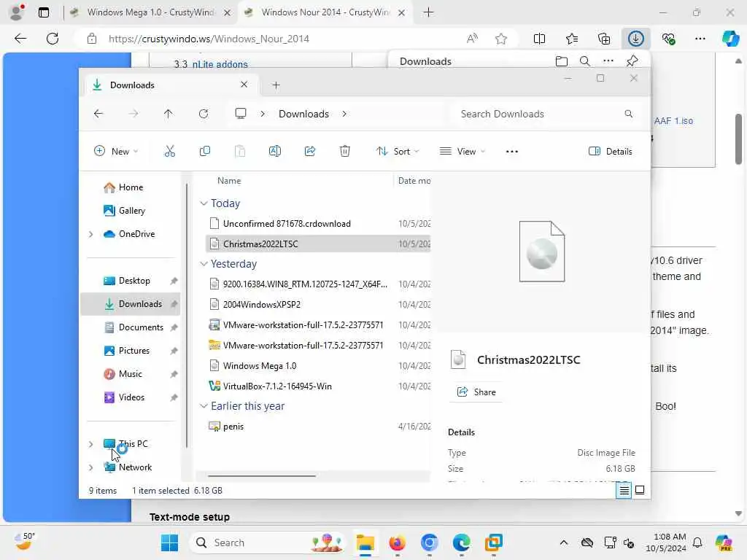The image size is (747, 560).
Task: Click the Share icon in Explorer toolbar
Action: (x=310, y=152)
